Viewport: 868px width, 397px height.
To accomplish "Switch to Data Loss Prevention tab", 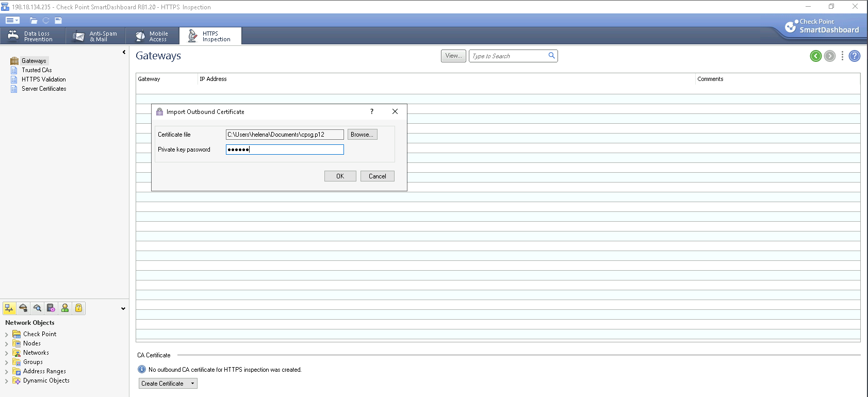I will tap(32, 36).
